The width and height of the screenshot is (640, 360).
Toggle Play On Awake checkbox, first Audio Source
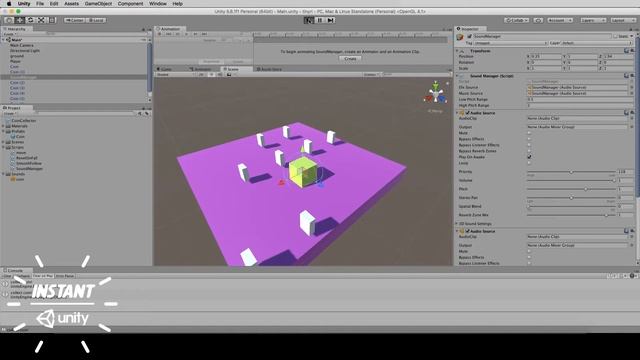point(529,157)
